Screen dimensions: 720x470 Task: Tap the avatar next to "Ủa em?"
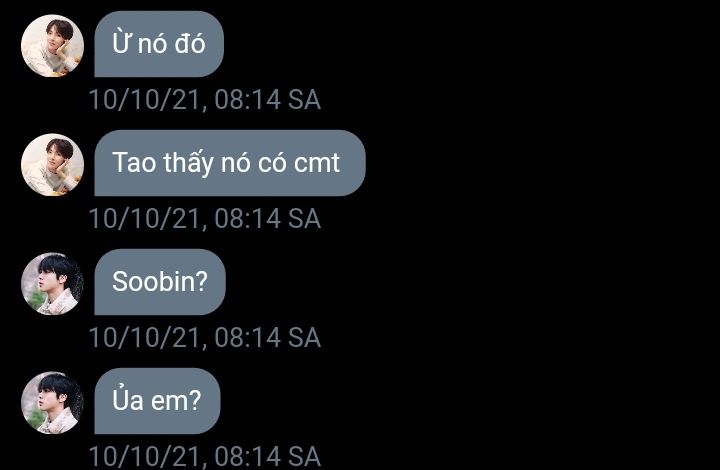(52, 403)
